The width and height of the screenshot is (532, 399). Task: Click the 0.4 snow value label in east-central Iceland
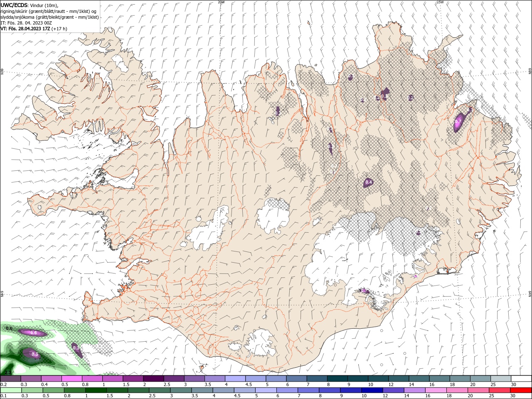tap(368, 182)
